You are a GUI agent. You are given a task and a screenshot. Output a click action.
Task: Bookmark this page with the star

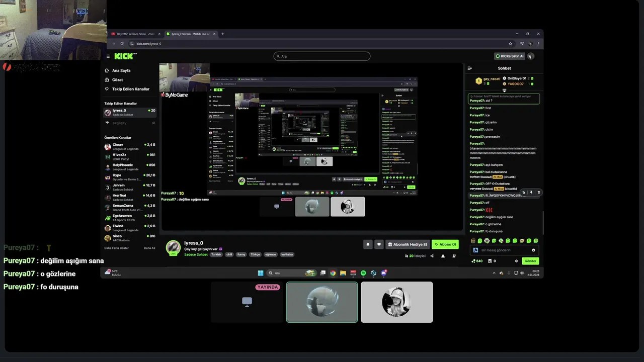pos(510,44)
